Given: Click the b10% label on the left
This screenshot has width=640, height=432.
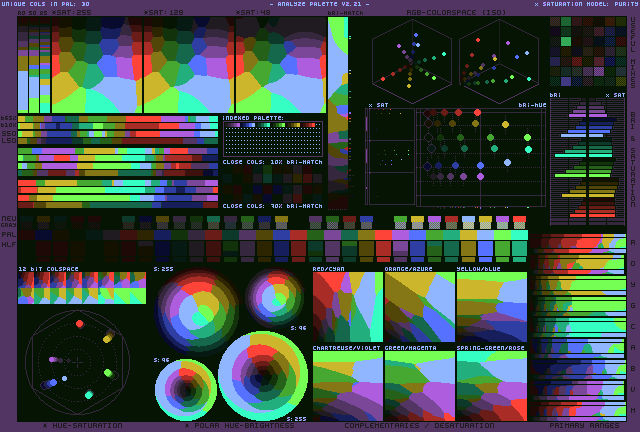Looking at the screenshot, I should pos(9,125).
